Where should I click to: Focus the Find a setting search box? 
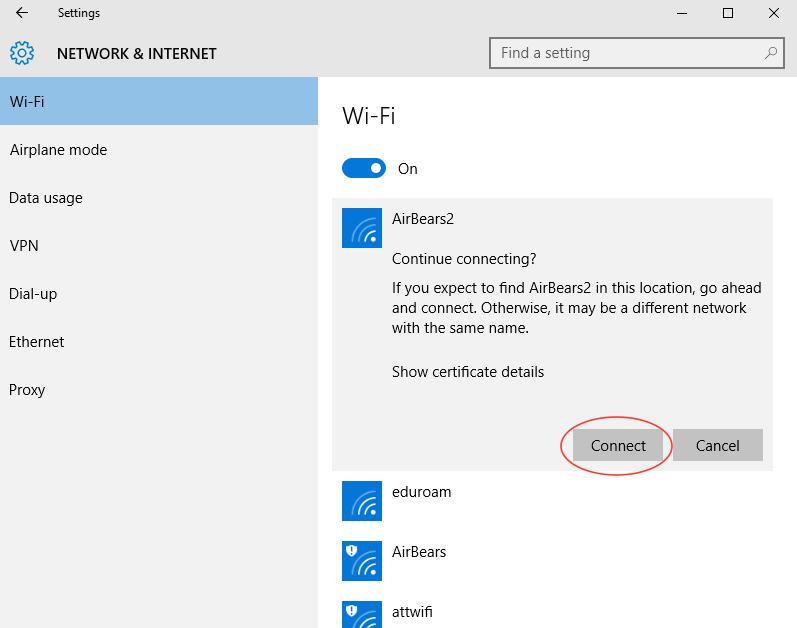(x=636, y=53)
